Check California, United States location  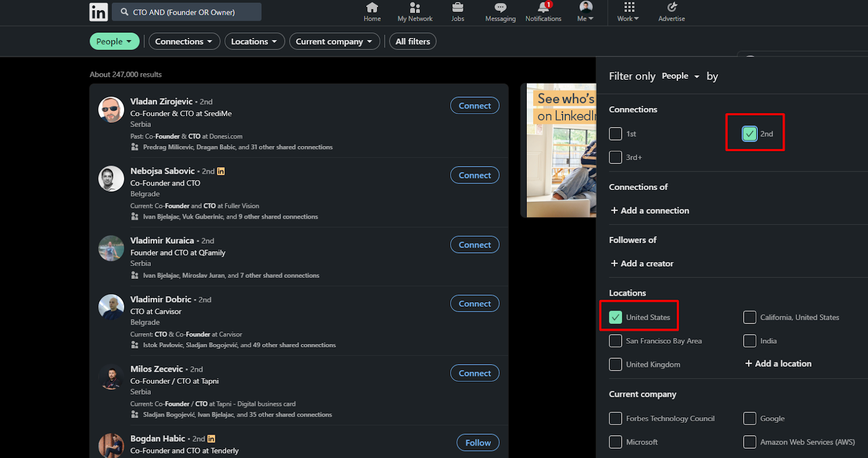750,317
